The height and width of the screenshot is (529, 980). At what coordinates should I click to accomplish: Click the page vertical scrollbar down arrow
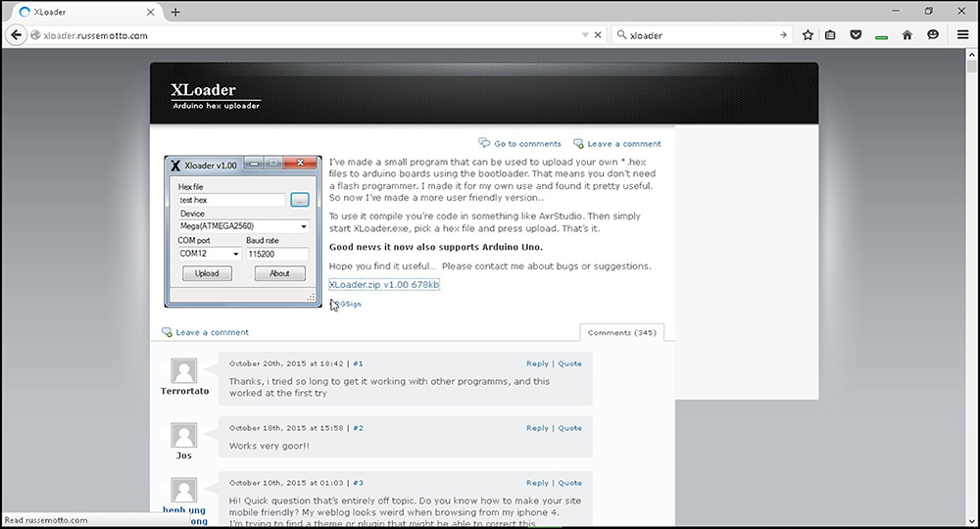pos(972,521)
